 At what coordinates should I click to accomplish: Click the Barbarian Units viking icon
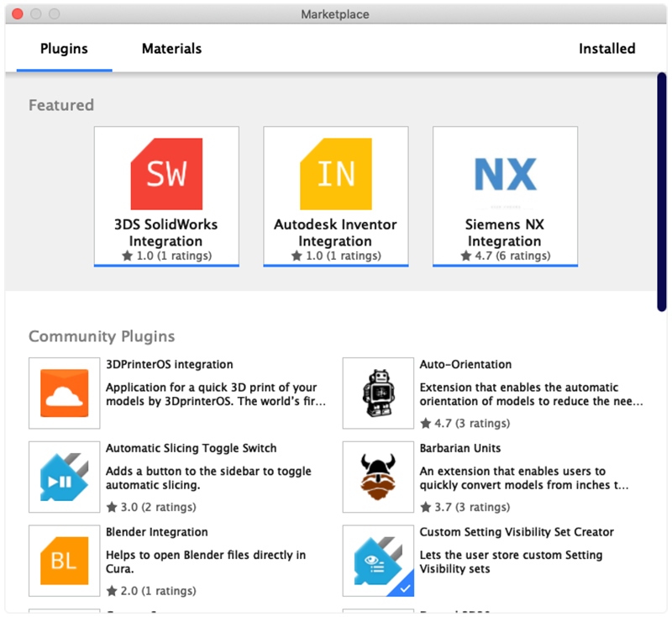(378, 477)
